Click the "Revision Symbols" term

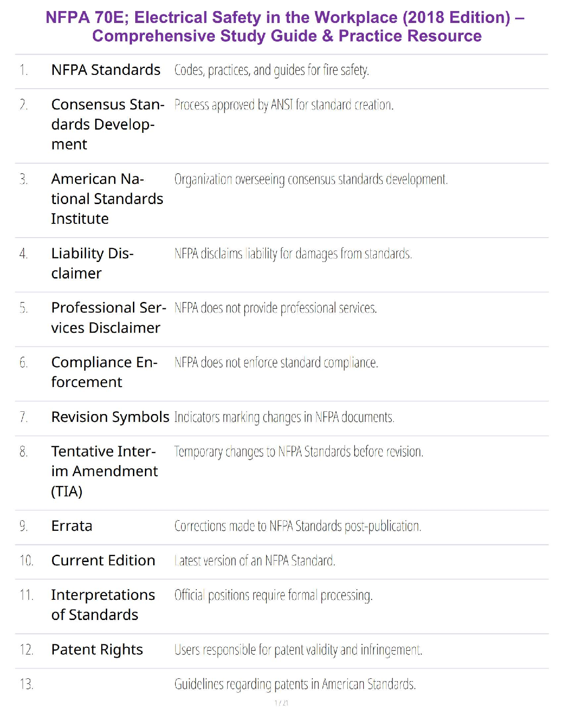click(x=110, y=417)
